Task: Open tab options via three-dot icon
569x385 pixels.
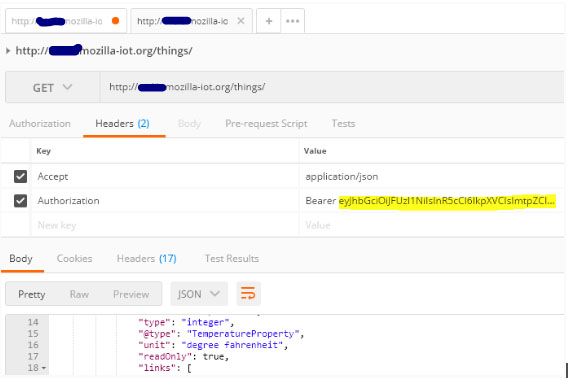Action: click(292, 21)
